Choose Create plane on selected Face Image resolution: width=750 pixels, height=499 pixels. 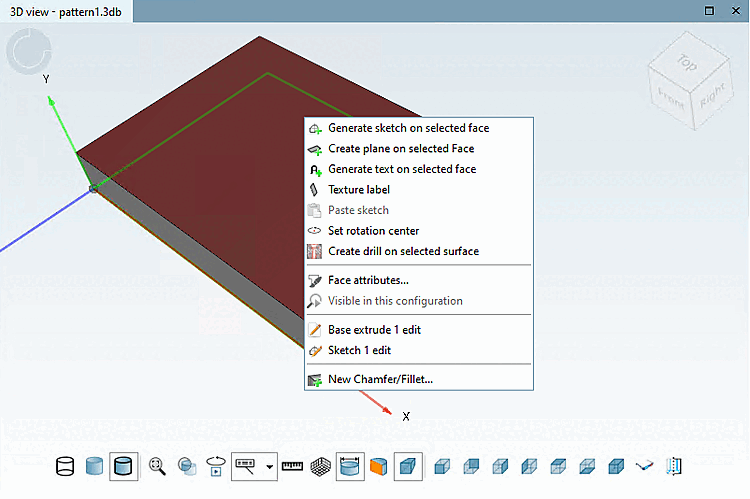(419, 149)
